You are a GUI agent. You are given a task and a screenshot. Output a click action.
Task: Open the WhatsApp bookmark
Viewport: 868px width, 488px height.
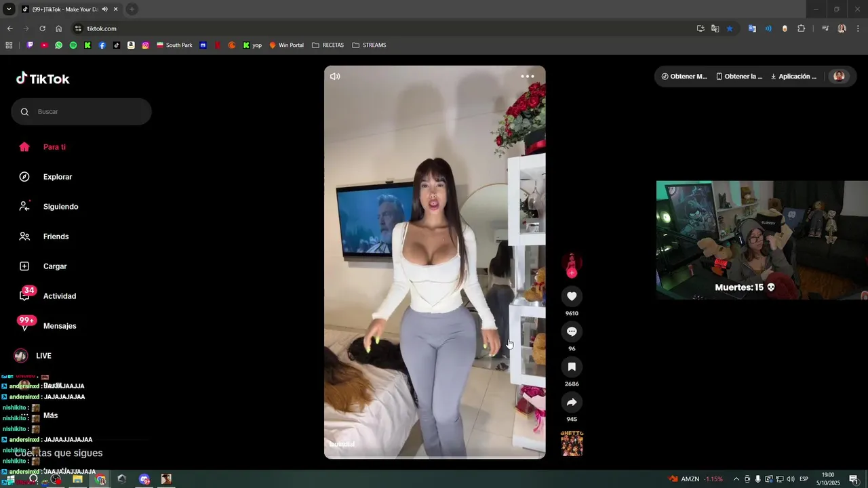pos(59,45)
